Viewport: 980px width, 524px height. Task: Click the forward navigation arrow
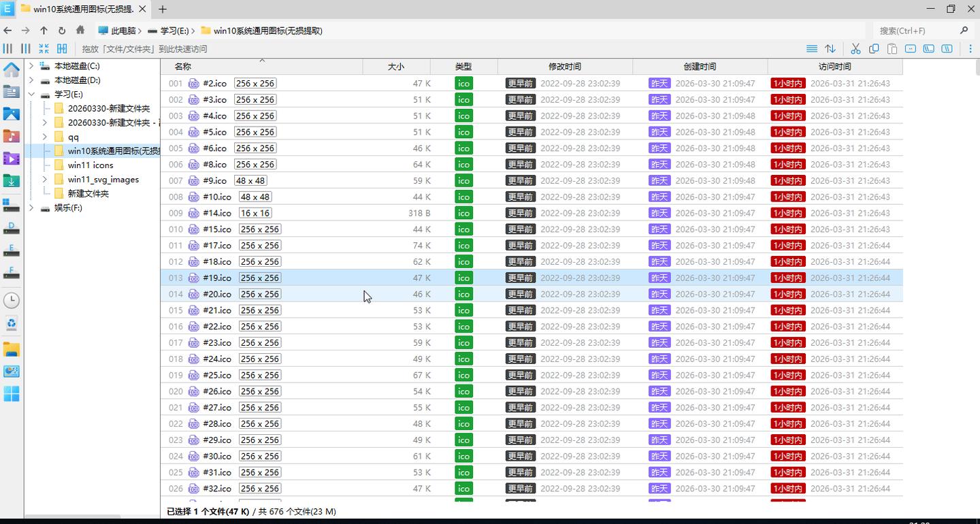tap(25, 31)
